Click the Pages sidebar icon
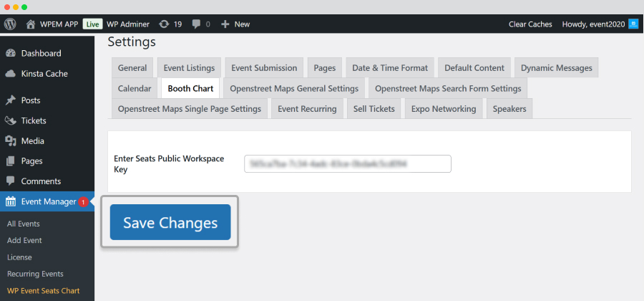 point(11,161)
